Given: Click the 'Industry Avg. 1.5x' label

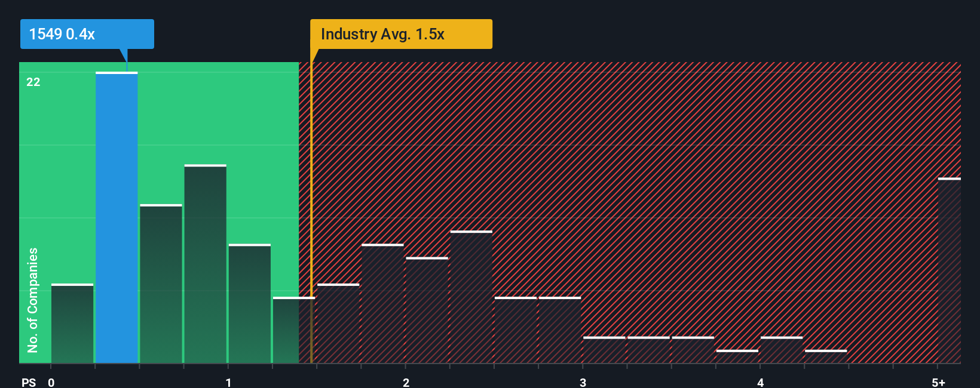Looking at the screenshot, I should 401,34.
